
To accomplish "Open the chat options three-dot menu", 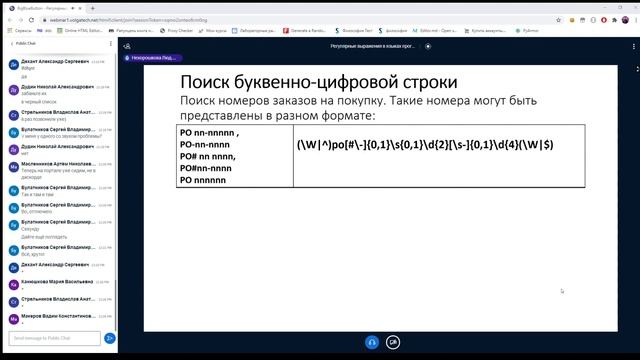I will [x=111, y=43].
